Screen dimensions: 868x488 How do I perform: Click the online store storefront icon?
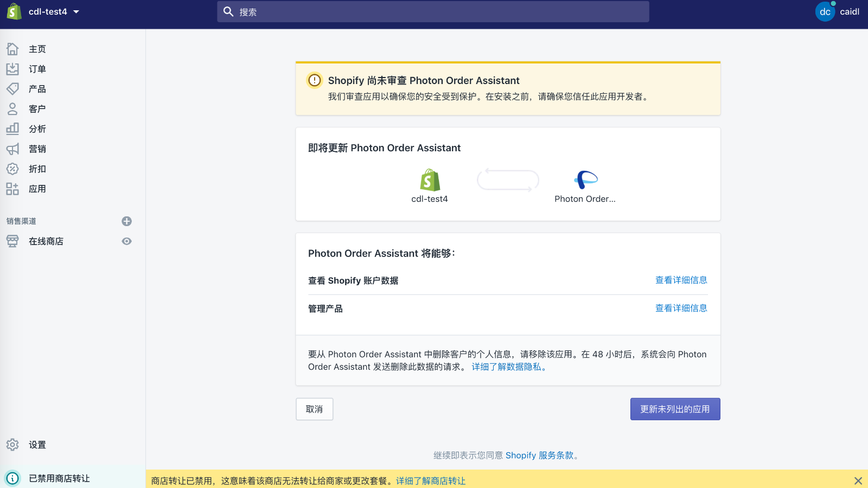[x=12, y=241]
